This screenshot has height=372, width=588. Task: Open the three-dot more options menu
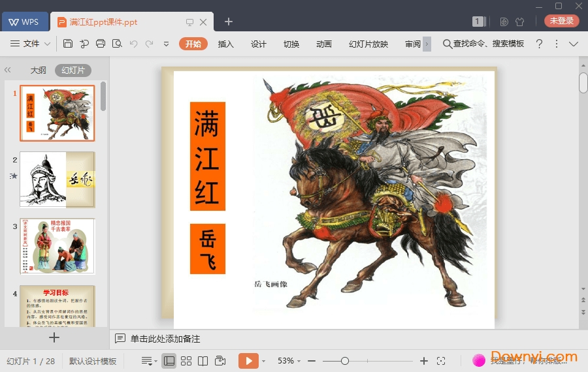point(557,44)
